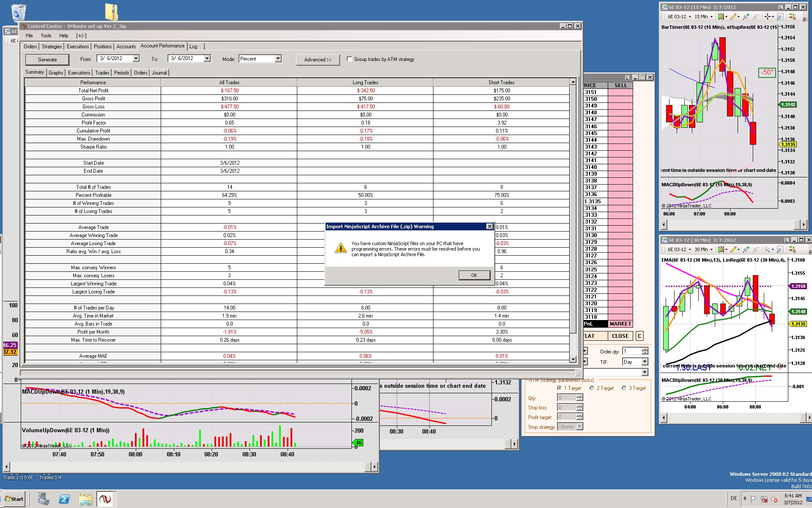The image size is (812, 508).
Task: Click the zoom frame icon on 30 Min chart
Action: [x=780, y=249]
